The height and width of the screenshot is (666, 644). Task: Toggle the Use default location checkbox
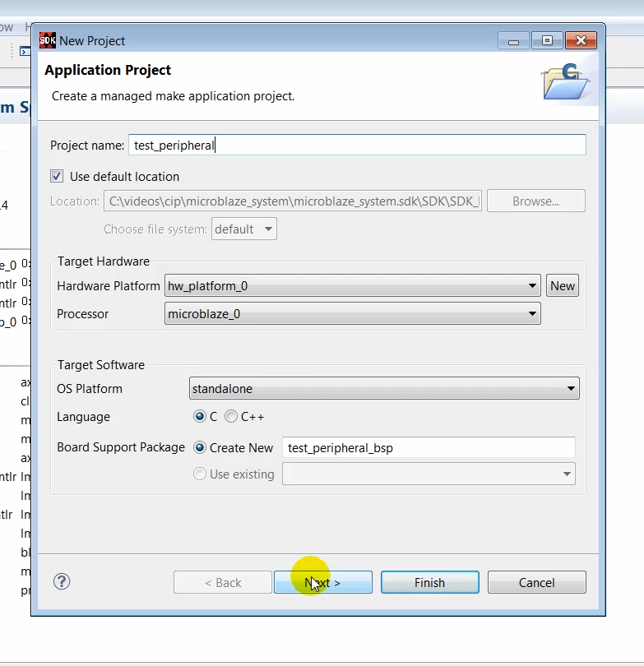(x=57, y=176)
